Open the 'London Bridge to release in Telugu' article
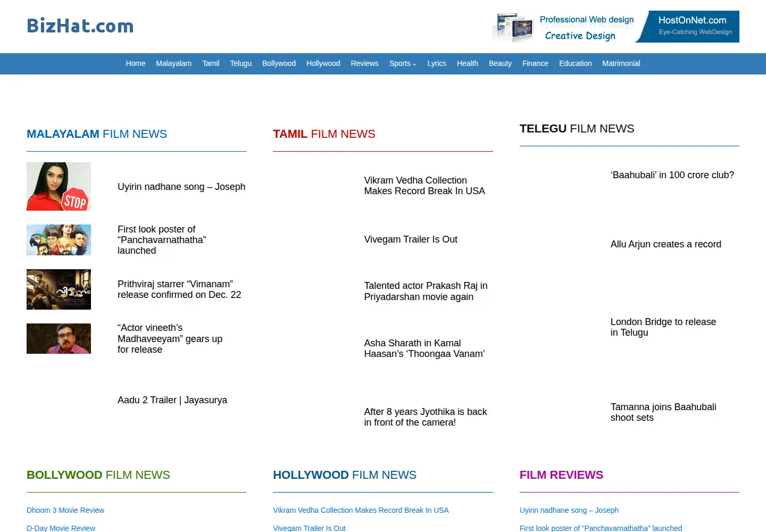The width and height of the screenshot is (766, 532). pyautogui.click(x=663, y=327)
